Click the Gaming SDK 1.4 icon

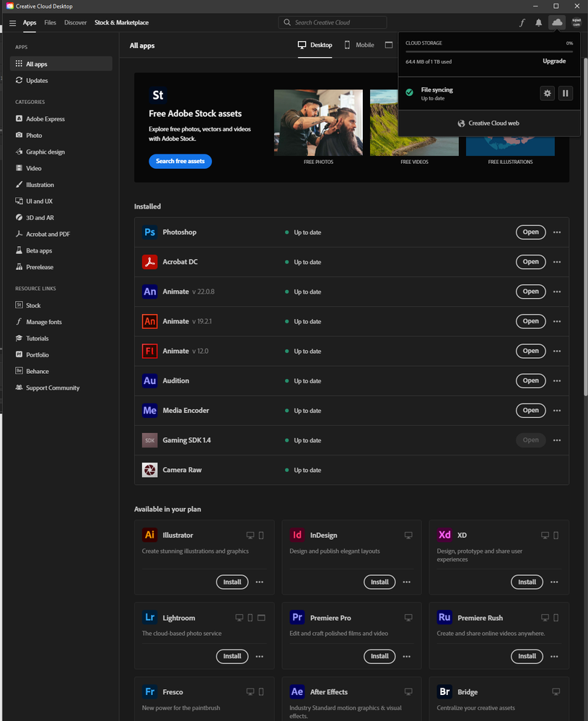(149, 440)
